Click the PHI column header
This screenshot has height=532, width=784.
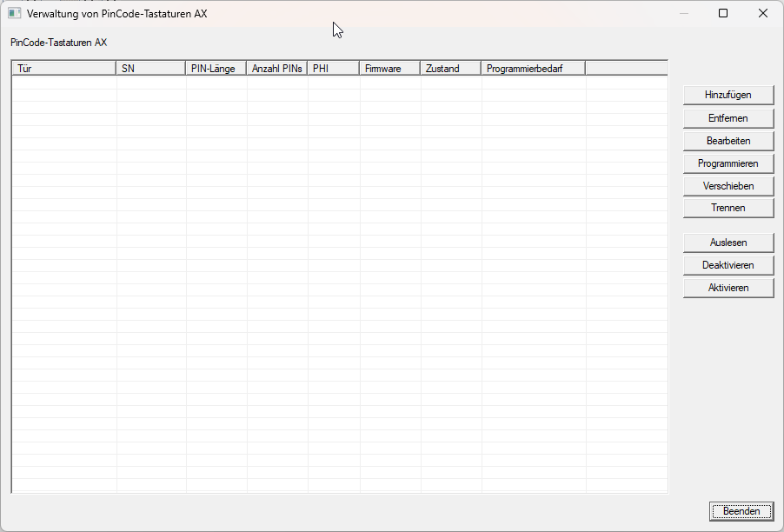[x=333, y=69]
